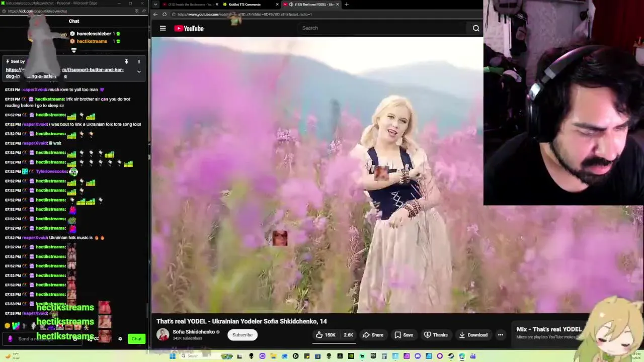Screen dimensions: 644x362
Task: Open a new browser tab
Action: point(346,5)
